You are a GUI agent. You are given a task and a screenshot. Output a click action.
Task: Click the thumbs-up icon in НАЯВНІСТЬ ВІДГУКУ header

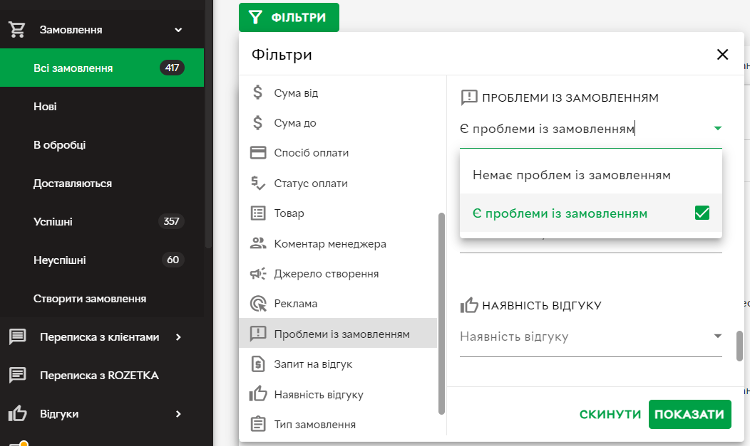click(x=469, y=305)
